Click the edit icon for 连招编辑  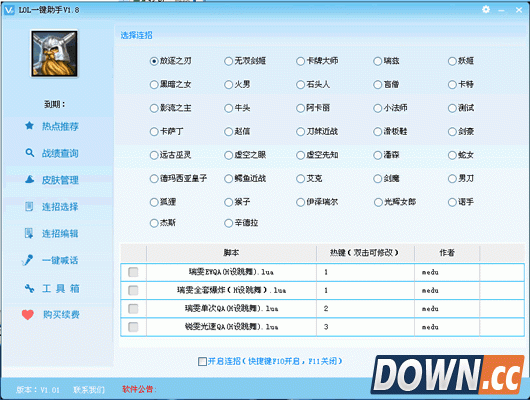(29, 233)
